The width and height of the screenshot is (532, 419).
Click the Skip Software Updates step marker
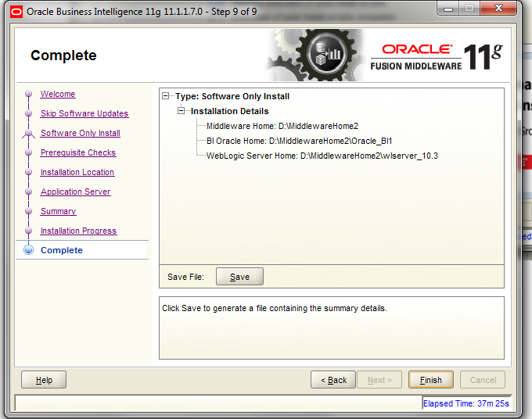tap(28, 113)
